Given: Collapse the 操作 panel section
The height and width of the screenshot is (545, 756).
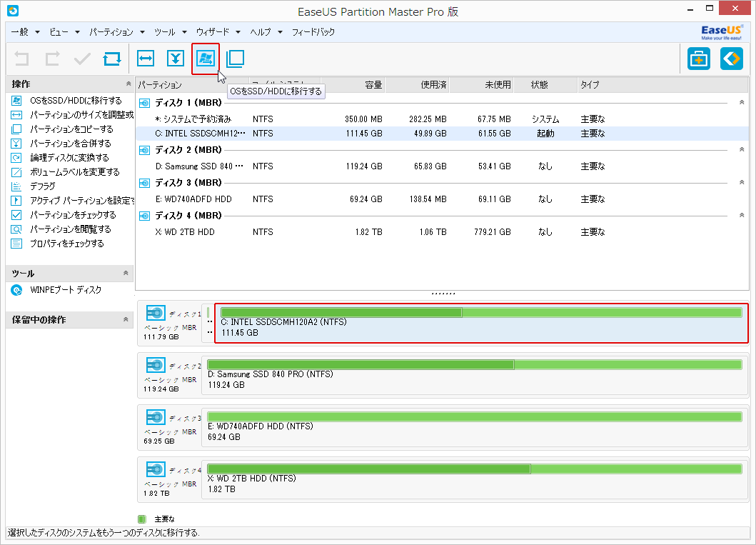Looking at the screenshot, I should tap(128, 84).
